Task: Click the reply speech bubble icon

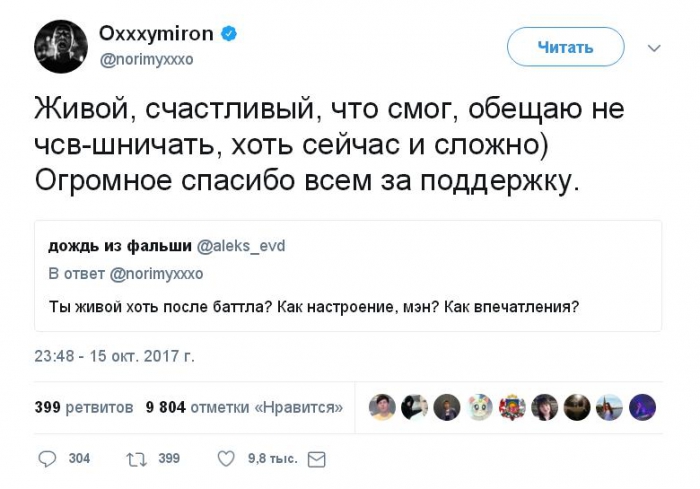Action: tap(47, 458)
